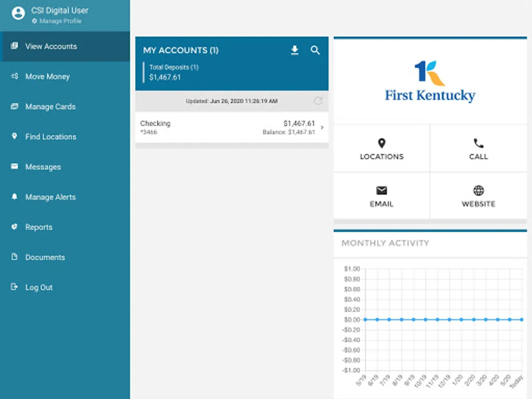Click the View Accounts sidebar icon
The height and width of the screenshot is (399, 532).
coord(15,46)
